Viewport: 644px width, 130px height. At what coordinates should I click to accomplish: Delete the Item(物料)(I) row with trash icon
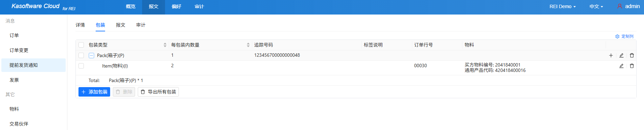(632, 66)
